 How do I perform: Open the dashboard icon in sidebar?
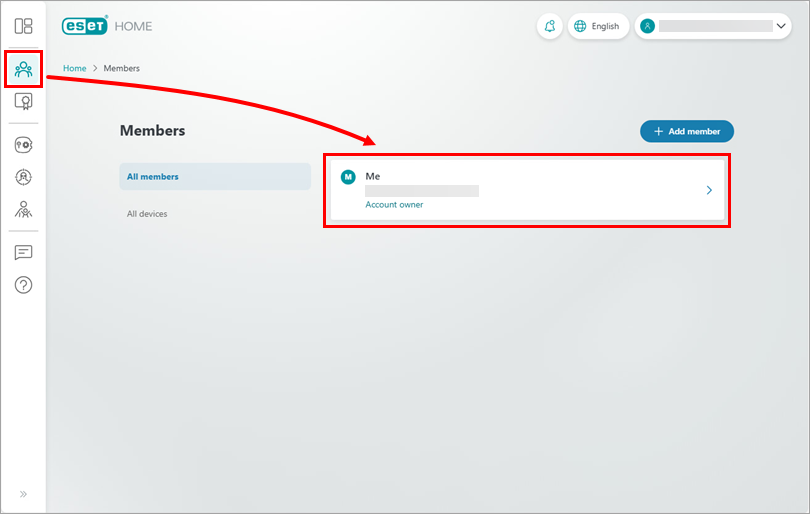23,26
